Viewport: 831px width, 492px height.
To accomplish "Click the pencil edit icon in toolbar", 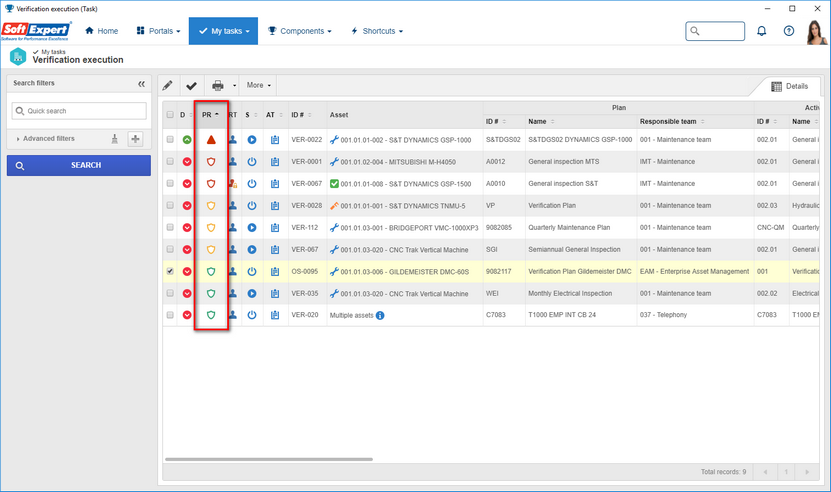I will point(167,85).
